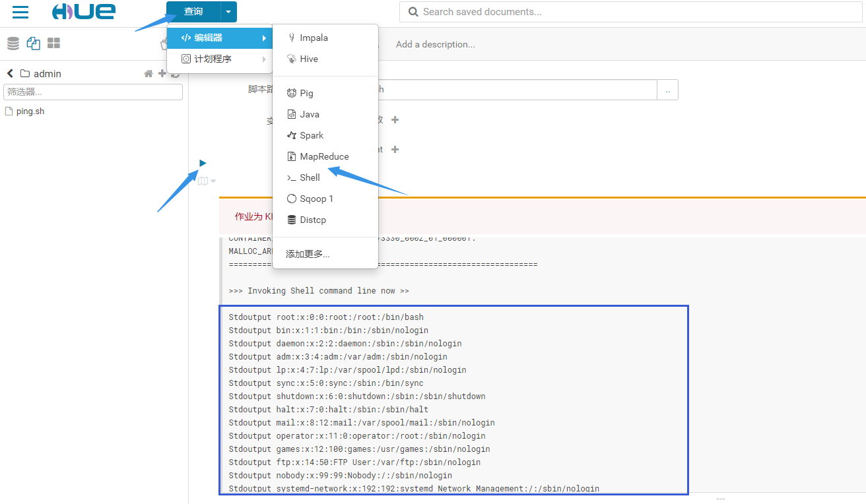Select Shell from the editor list
Image resolution: width=866 pixels, height=504 pixels.
point(310,177)
